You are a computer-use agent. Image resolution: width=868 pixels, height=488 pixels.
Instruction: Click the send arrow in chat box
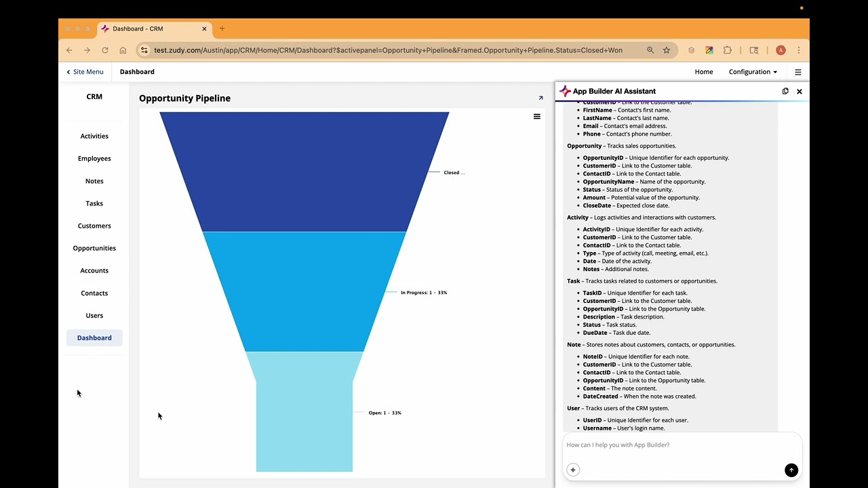coord(791,470)
